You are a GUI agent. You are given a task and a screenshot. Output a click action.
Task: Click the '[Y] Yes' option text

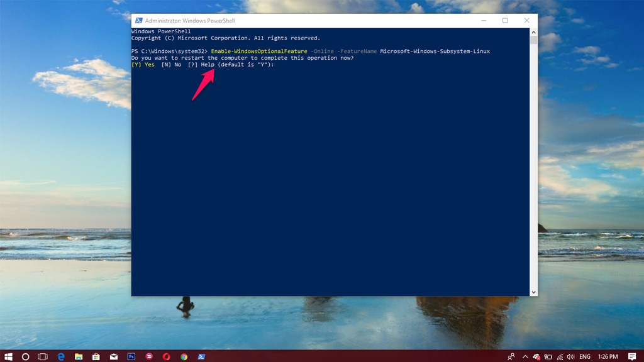point(143,65)
